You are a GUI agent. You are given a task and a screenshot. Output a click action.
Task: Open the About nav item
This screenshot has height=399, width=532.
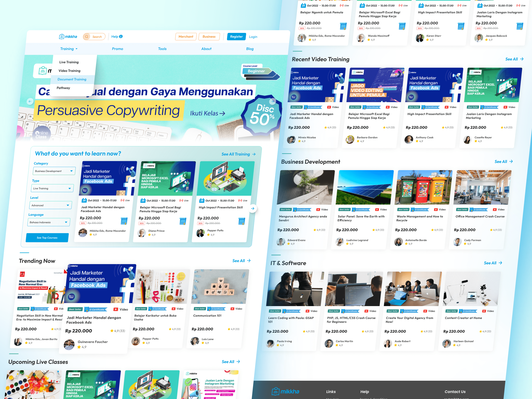point(206,49)
